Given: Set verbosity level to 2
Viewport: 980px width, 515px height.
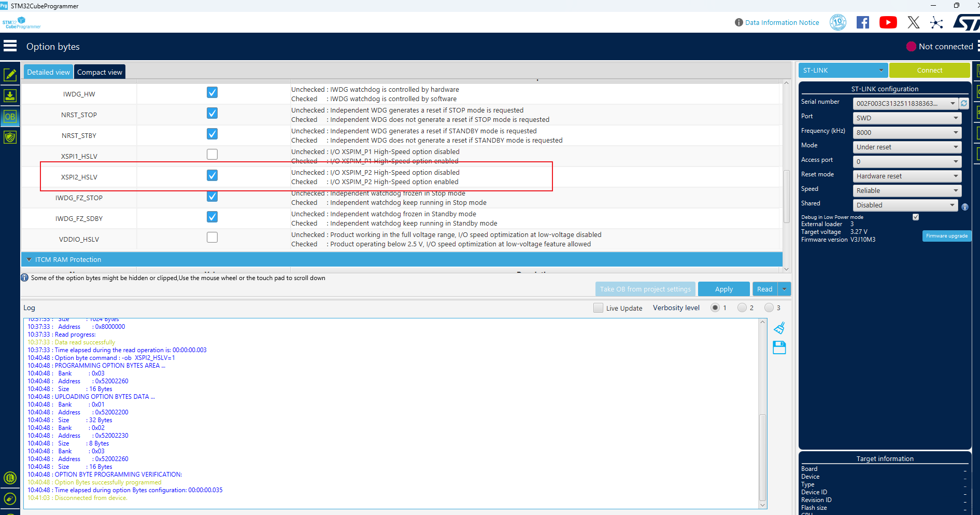Looking at the screenshot, I should tap(742, 308).
